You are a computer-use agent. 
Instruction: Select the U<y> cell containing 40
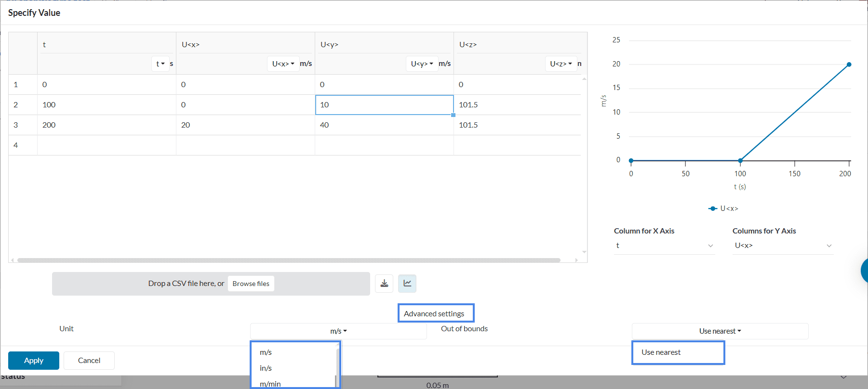(384, 125)
